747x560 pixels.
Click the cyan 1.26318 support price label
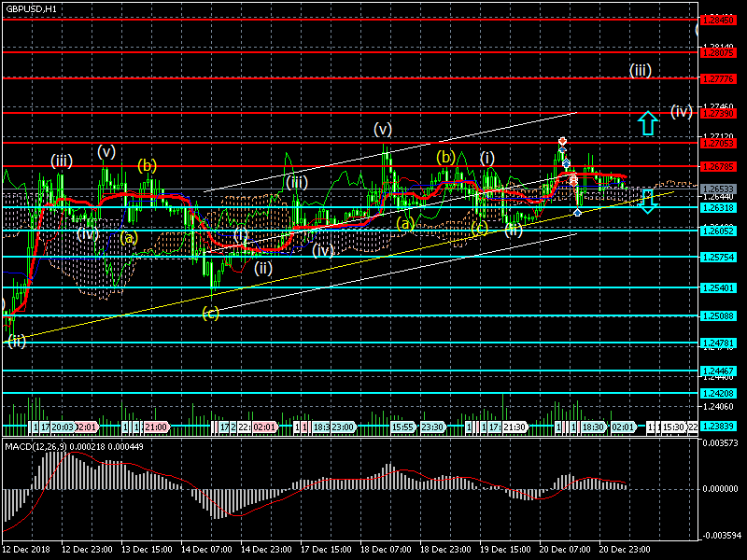tap(718, 207)
